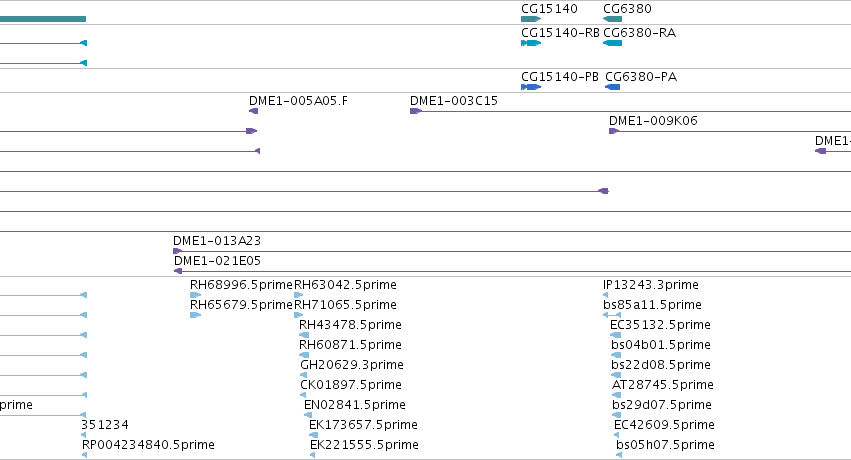This screenshot has height=460, width=851.
Task: Click the AT28745.5prime label
Action: click(663, 385)
